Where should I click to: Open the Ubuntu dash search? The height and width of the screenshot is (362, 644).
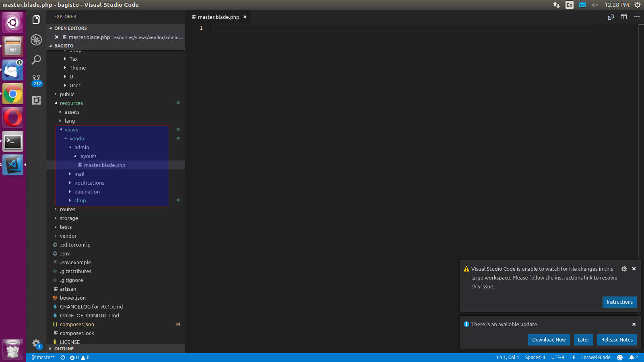(x=13, y=23)
